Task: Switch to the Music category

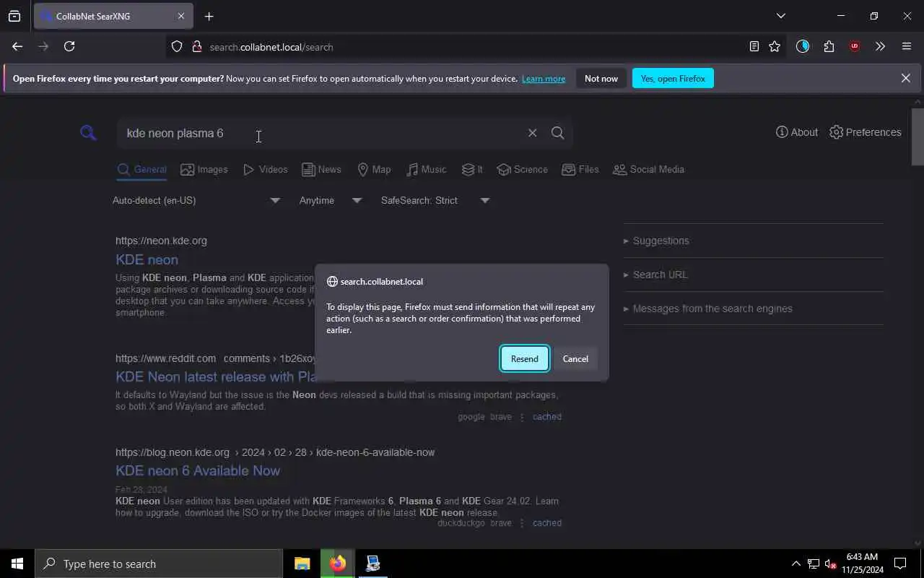Action: [426, 170]
